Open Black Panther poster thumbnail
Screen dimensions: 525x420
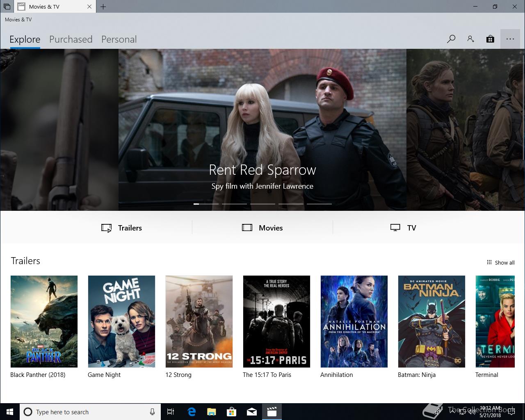coord(44,322)
